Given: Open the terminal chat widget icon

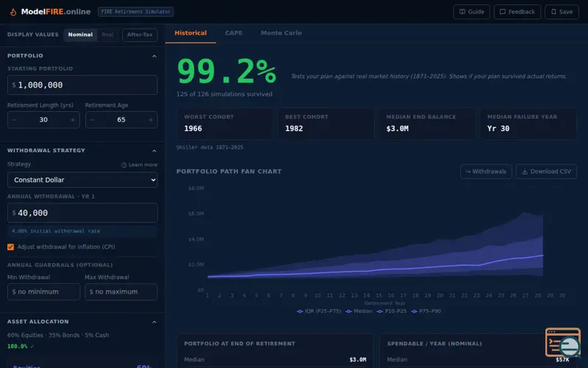Looking at the screenshot, I should tap(563, 342).
